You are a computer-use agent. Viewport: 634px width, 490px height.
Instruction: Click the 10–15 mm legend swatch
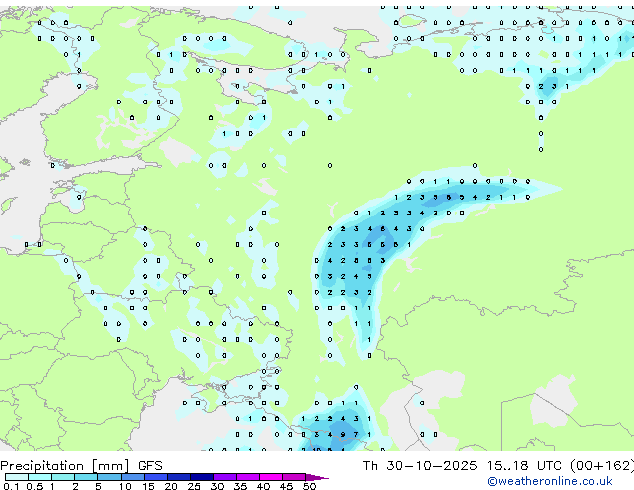click(x=132, y=477)
